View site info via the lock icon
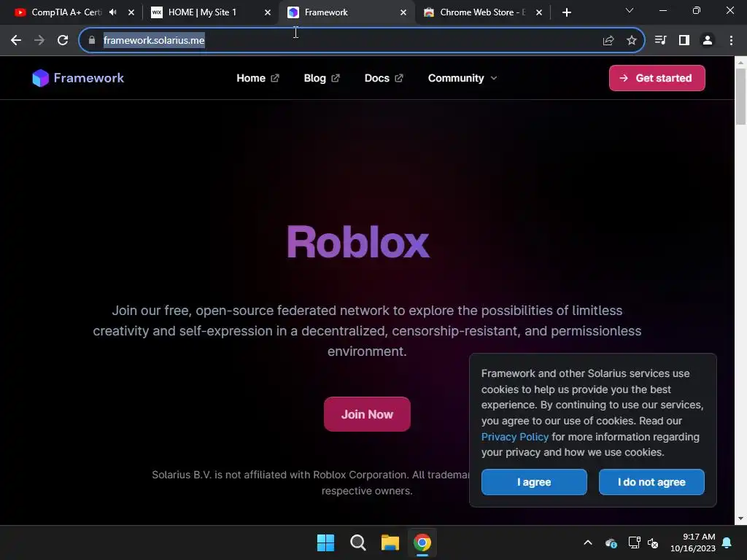Viewport: 747px width, 560px height. pos(92,40)
